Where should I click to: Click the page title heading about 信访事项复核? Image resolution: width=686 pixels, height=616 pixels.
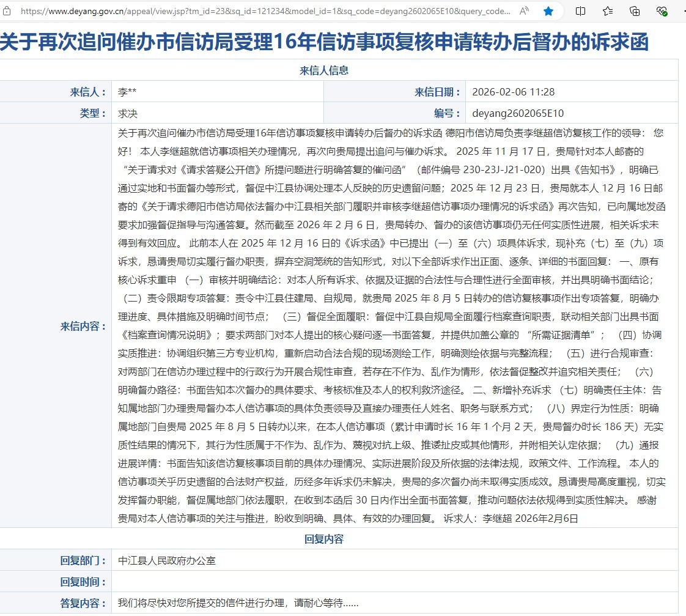pos(324,42)
